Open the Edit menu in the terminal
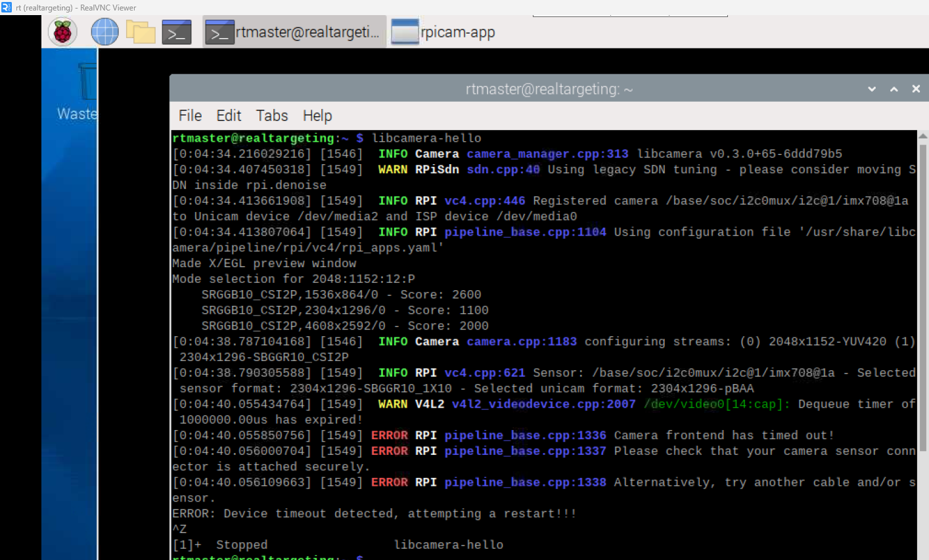Screen dimensions: 929x560 point(229,116)
